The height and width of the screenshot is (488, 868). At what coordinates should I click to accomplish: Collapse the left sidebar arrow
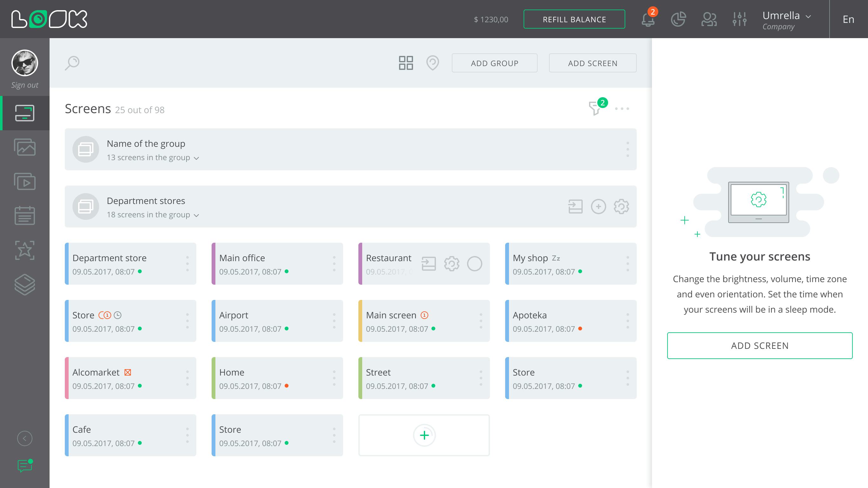point(24,438)
